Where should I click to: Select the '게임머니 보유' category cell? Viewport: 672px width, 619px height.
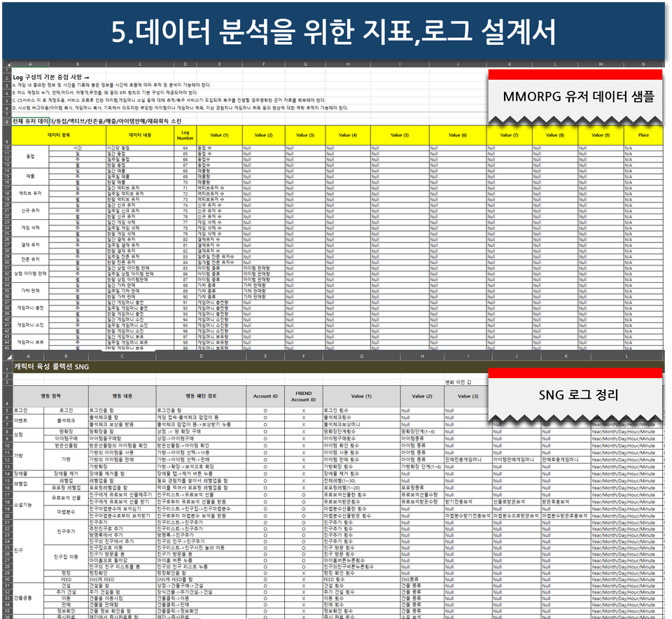(x=30, y=342)
